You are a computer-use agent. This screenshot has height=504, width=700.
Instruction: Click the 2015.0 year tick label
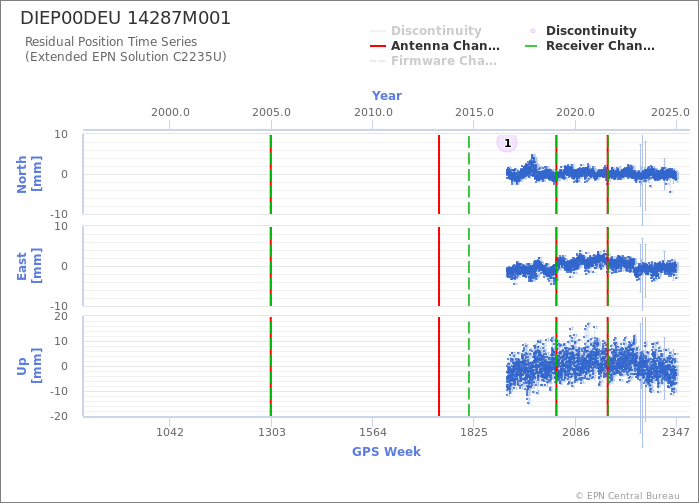coord(474,112)
